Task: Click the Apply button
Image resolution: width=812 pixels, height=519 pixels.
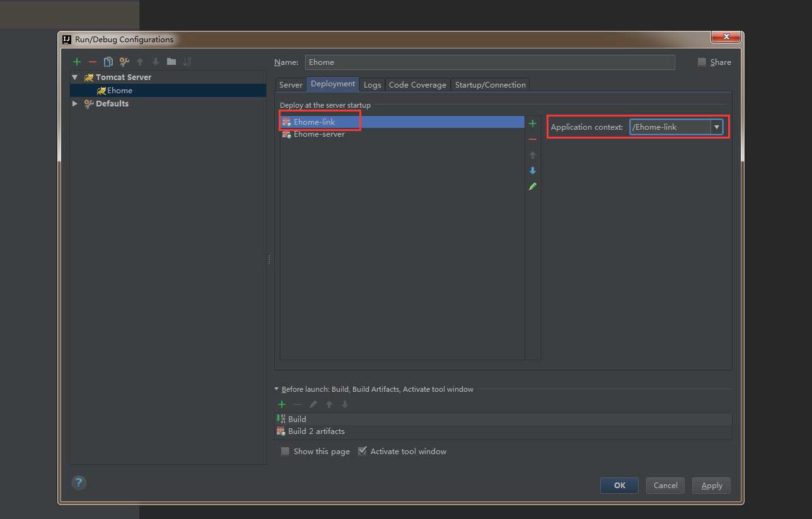Action: pyautogui.click(x=712, y=485)
